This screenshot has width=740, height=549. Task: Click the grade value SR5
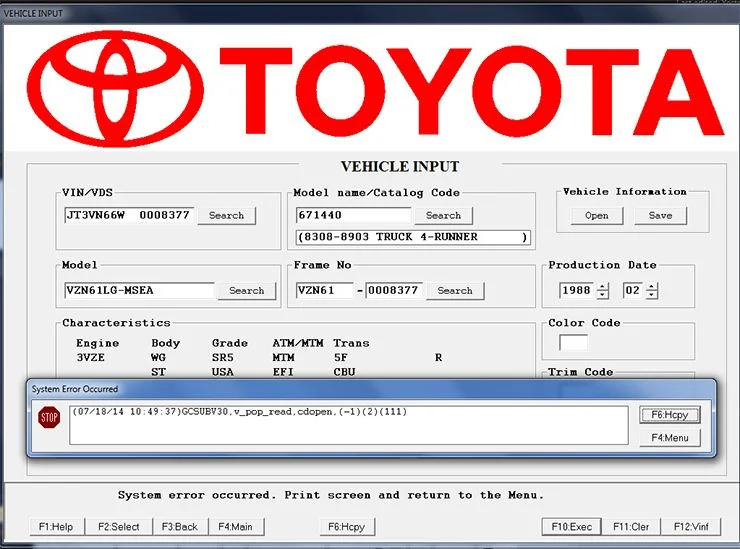[223, 358]
